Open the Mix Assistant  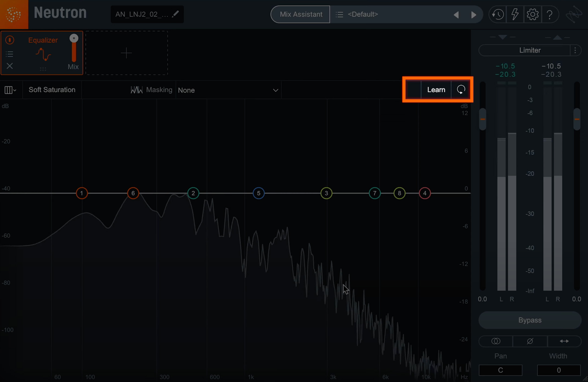301,14
